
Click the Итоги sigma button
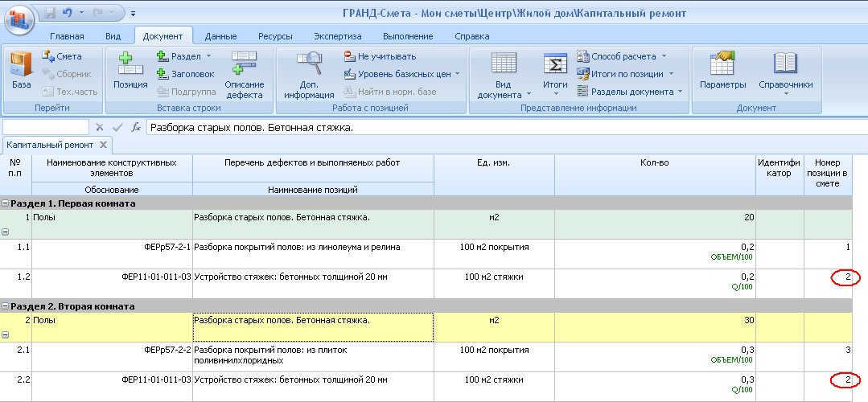pyautogui.click(x=555, y=72)
